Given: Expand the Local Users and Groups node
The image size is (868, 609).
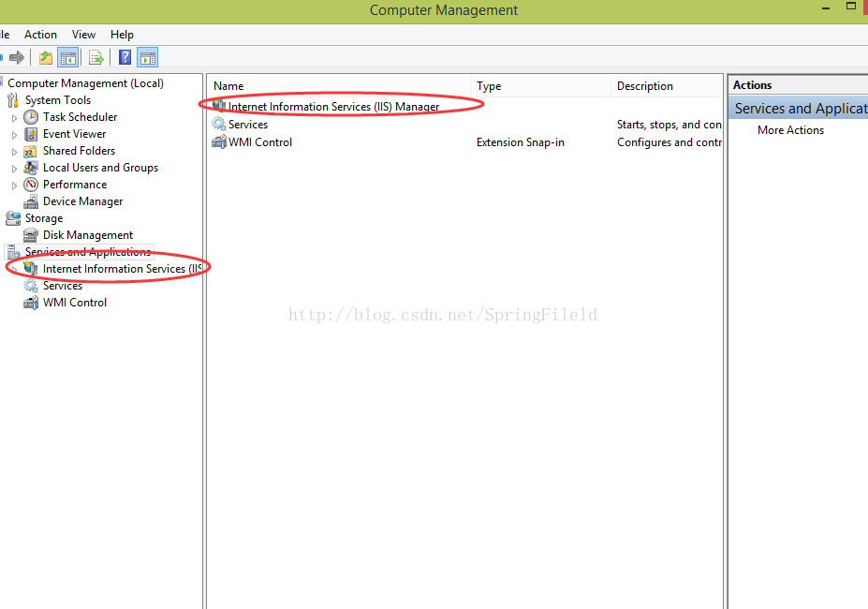Looking at the screenshot, I should pyautogui.click(x=14, y=169).
